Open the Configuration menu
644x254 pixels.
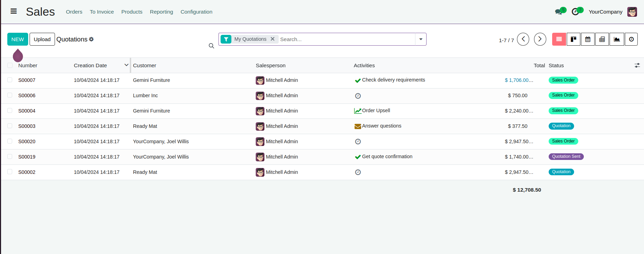196,12
